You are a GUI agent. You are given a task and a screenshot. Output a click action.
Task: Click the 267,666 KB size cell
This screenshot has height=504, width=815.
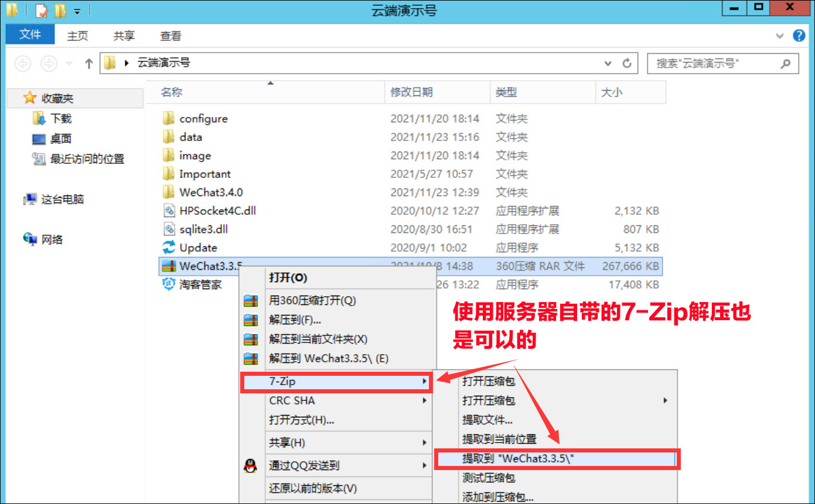[x=630, y=266]
